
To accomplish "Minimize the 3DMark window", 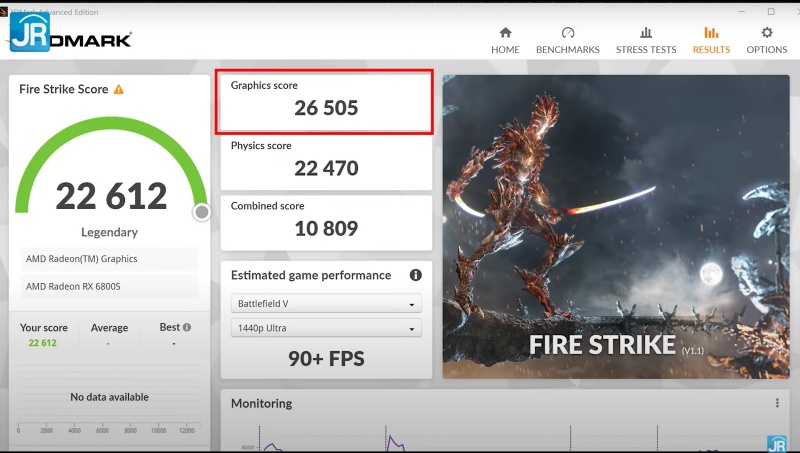I will pyautogui.click(x=742, y=11).
